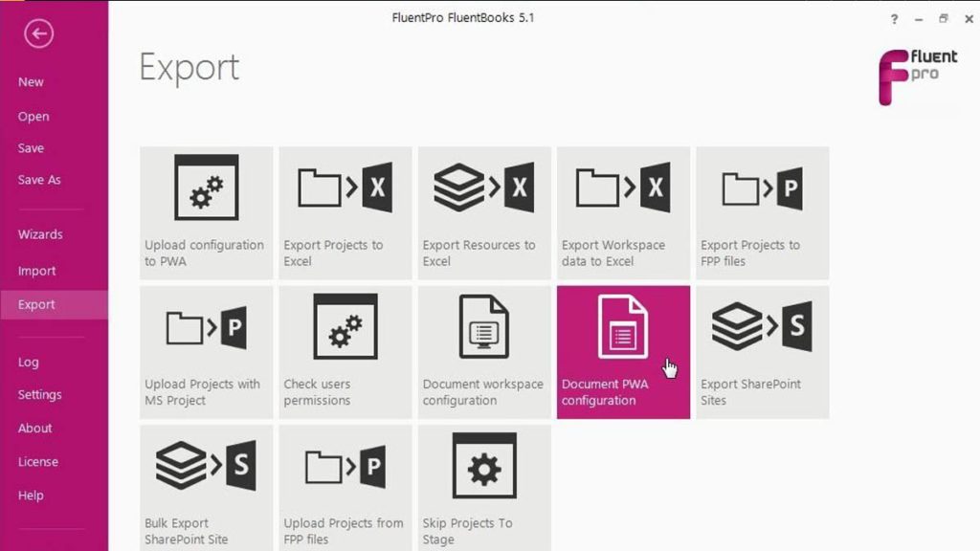Open Upload Projects from FPP files

(345, 488)
